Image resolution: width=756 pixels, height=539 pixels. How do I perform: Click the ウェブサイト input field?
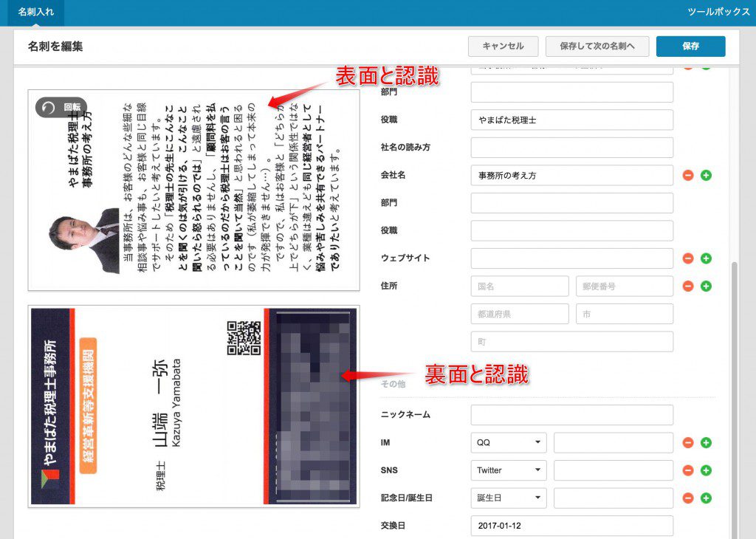[572, 258]
